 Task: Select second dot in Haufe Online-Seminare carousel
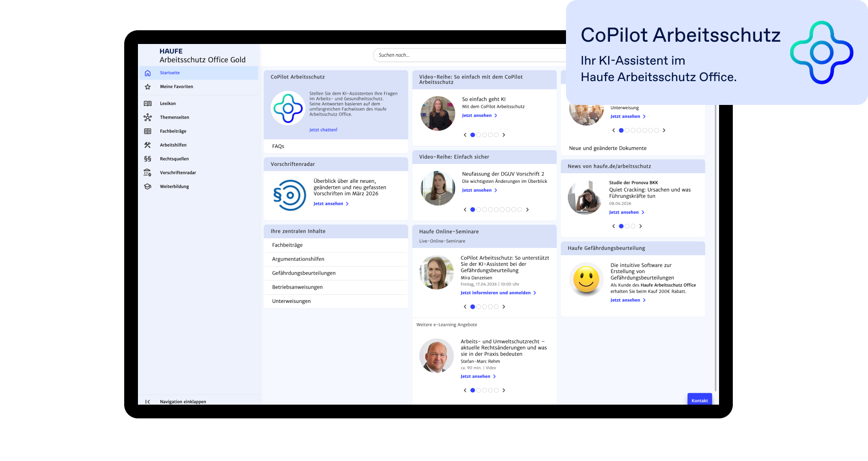point(478,307)
